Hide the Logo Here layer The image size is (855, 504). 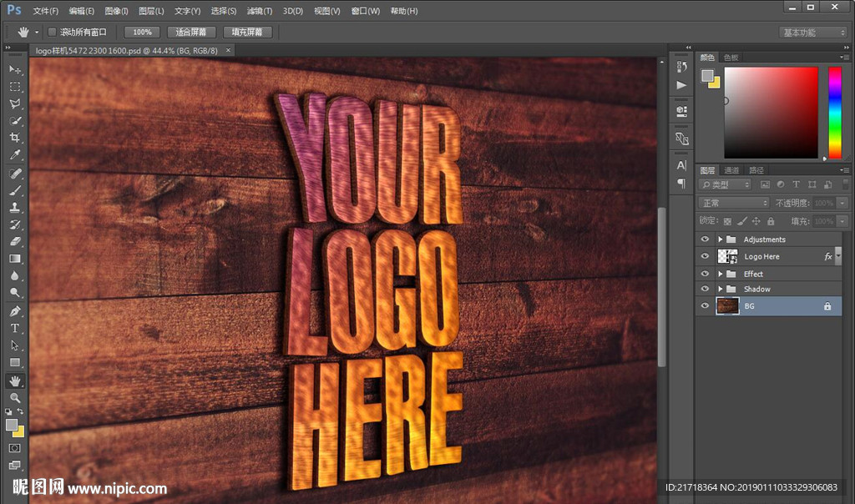[x=705, y=256]
